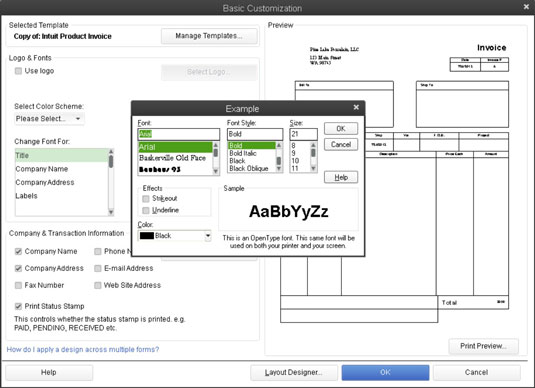This screenshot has height=388, width=535.
Task: Uncheck Print Status Stamp checkbox
Action: (18, 306)
